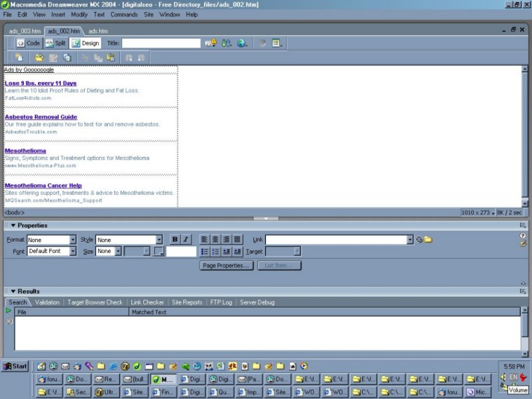This screenshot has width=532, height=399.
Task: Switch to Design view
Action: pyautogui.click(x=85, y=43)
